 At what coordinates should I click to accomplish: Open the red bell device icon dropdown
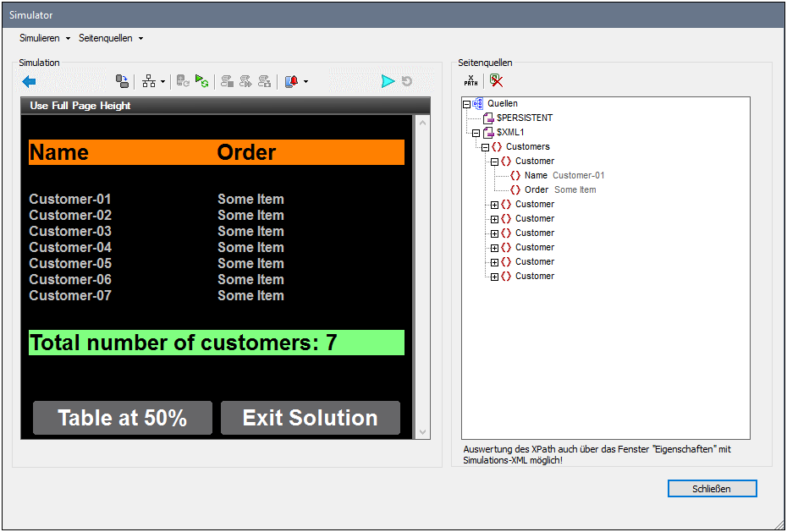(305, 82)
